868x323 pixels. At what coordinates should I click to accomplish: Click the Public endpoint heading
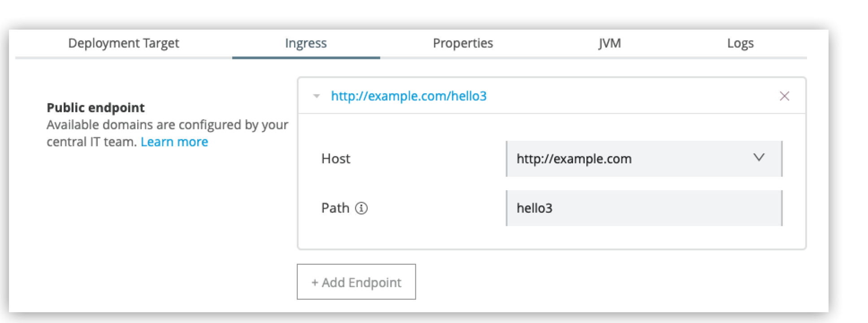[95, 108]
